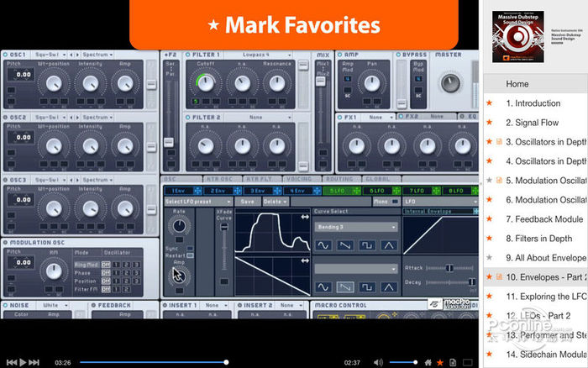Open Select LFO preset dropdown
Image resolution: width=588 pixels, height=368 pixels.
coord(198,202)
